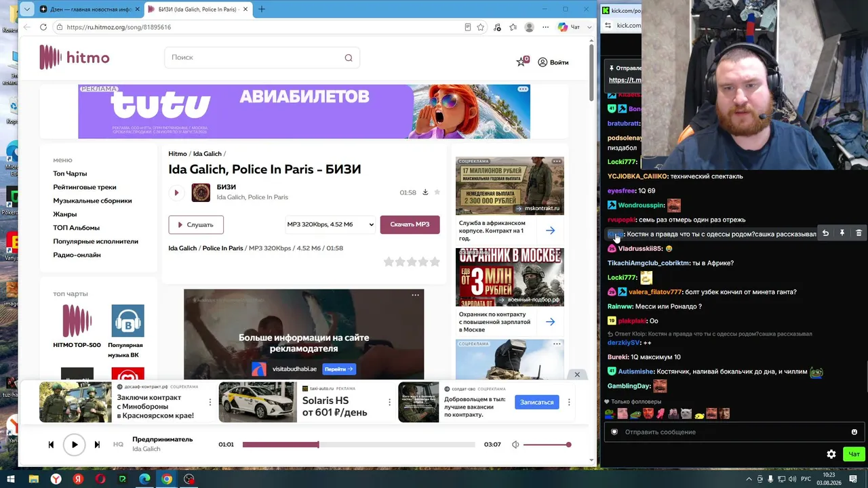The image size is (868, 488).
Task: Open Жанры menu item
Action: point(65,214)
